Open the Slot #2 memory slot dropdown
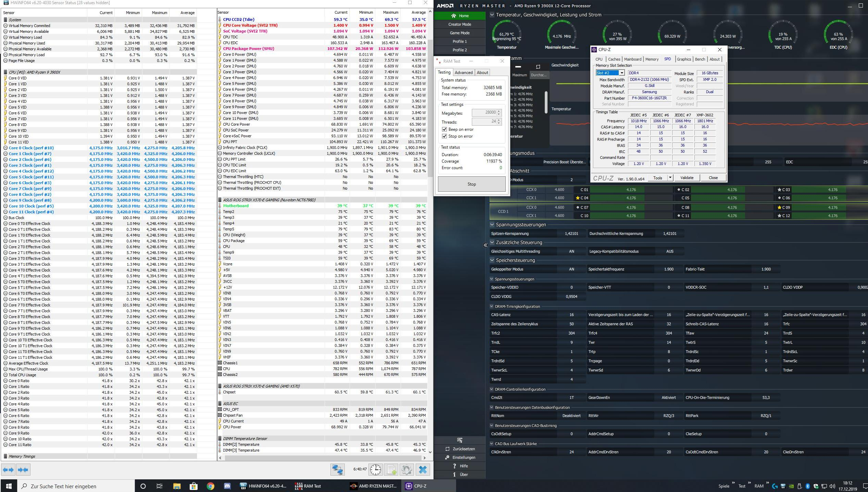Image resolution: width=868 pixels, height=492 pixels. [x=622, y=73]
